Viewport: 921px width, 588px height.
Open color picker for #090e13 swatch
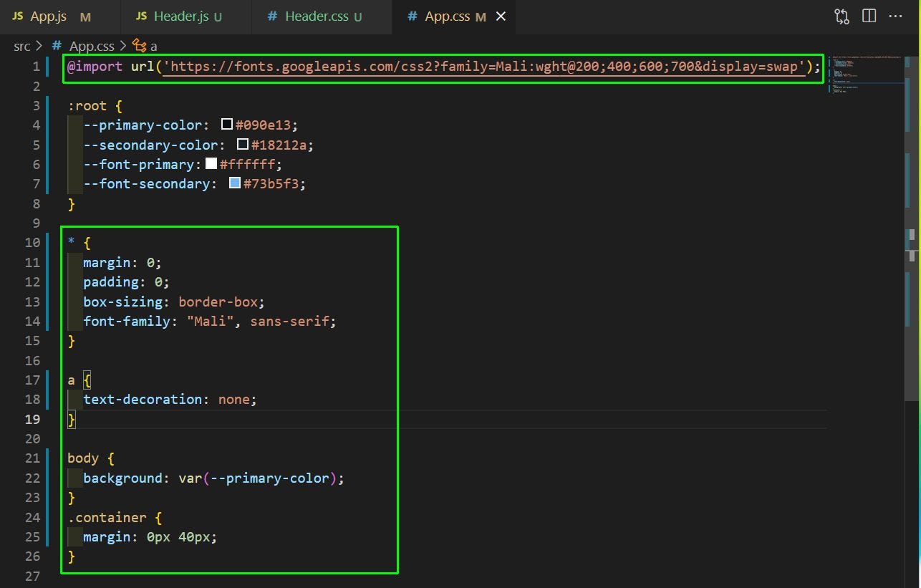point(227,125)
